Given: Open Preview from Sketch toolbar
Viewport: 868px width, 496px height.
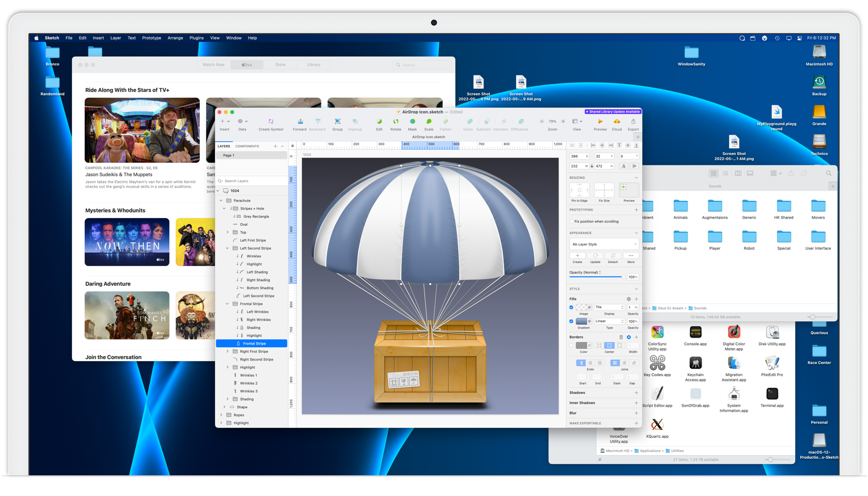Looking at the screenshot, I should [x=600, y=122].
